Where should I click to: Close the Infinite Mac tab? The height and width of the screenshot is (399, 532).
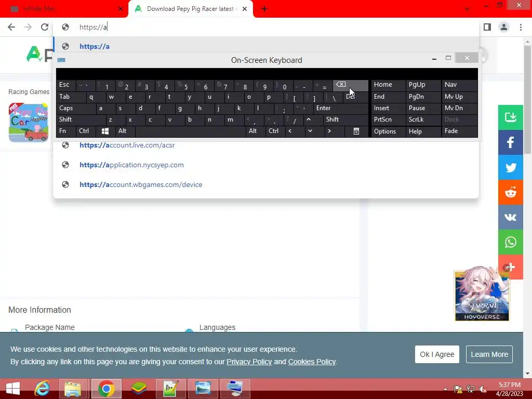[x=121, y=9]
